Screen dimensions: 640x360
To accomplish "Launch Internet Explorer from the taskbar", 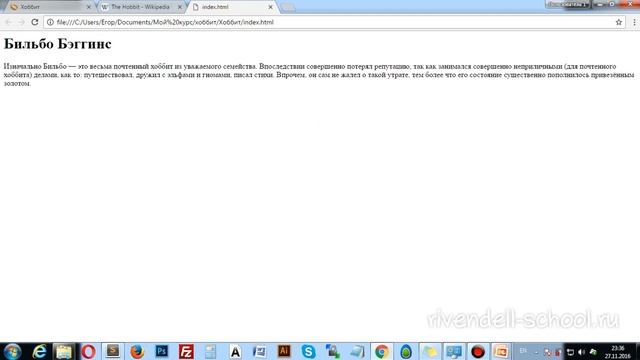I will pos(40,351).
